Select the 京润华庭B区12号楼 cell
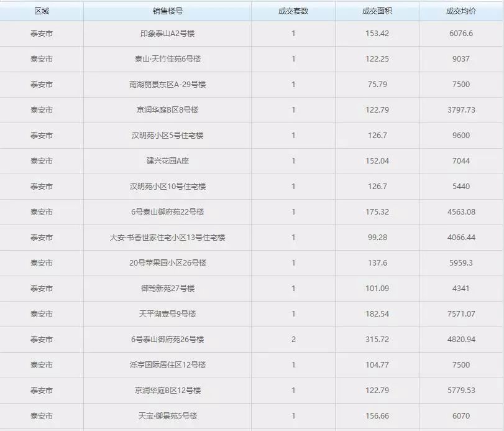This screenshot has height=431, width=504. click(167, 391)
